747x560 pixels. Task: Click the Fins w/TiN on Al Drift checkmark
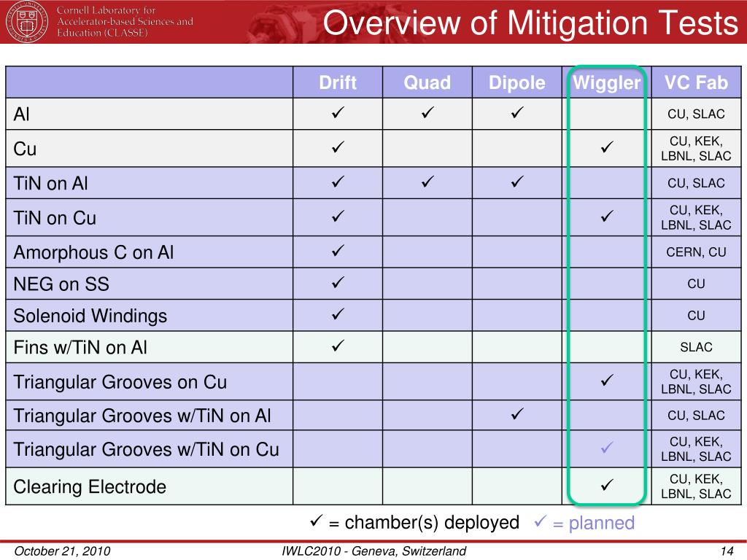coord(338,346)
